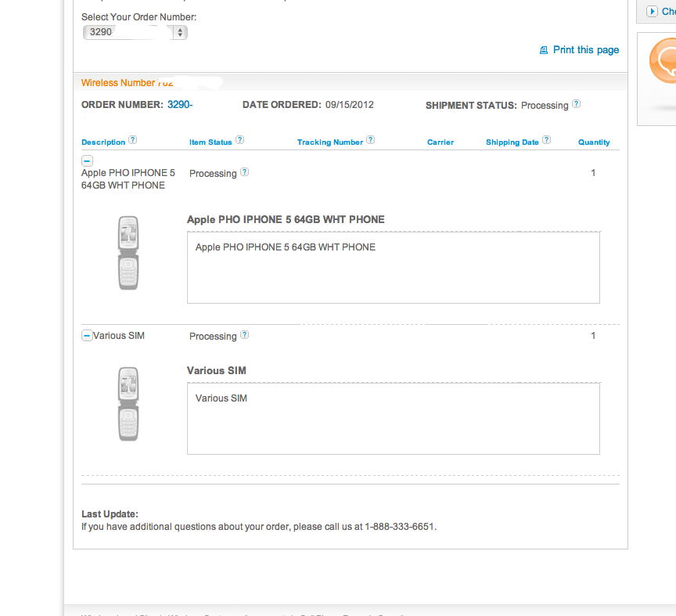676x616 pixels.
Task: Click the iPhone 5 description box text
Action: (x=286, y=247)
